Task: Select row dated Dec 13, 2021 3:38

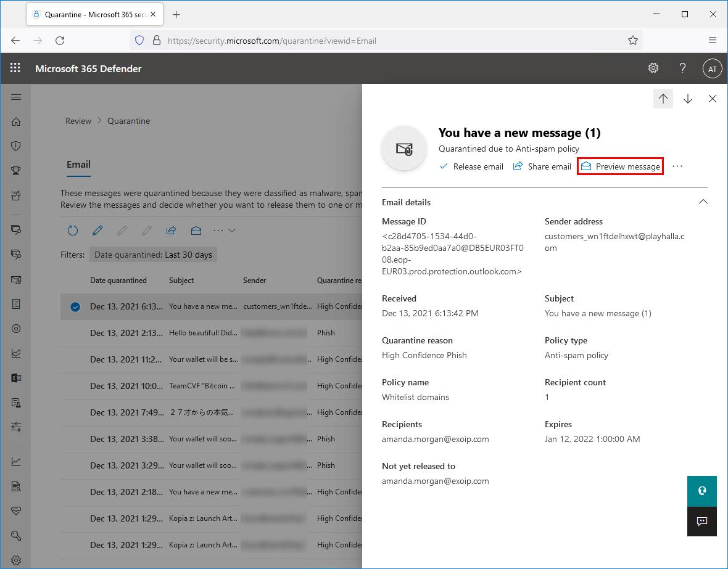Action: point(211,438)
